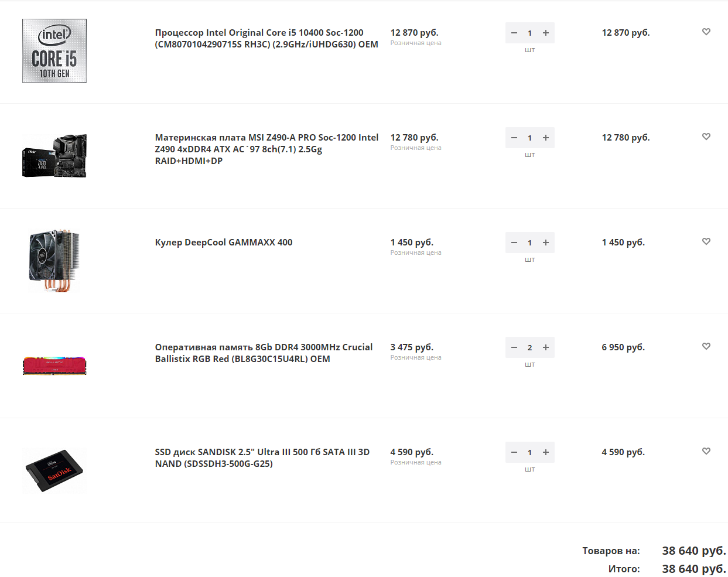The width and height of the screenshot is (728, 577).
Task: Add Intel Core i5 10400 processor to favorites
Action: 706,32
